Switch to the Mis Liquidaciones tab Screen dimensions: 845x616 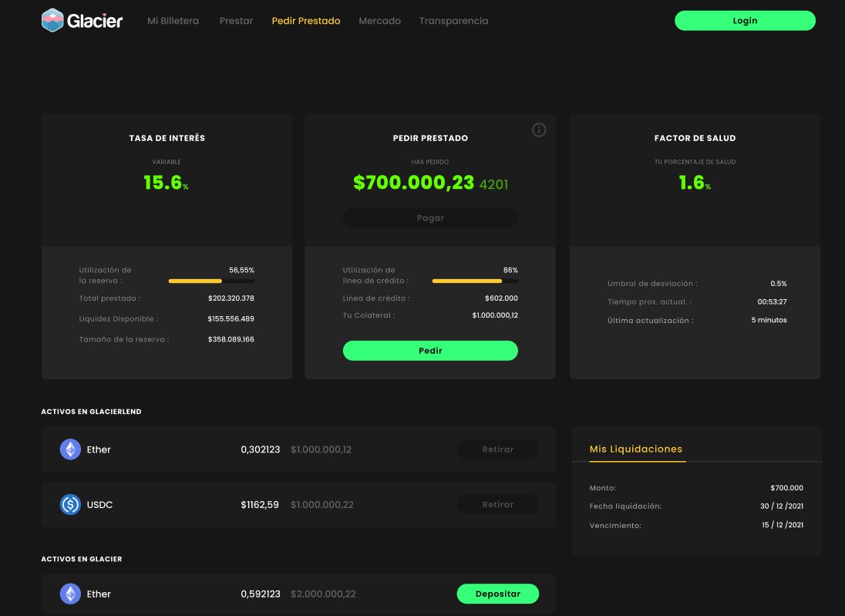coord(636,449)
